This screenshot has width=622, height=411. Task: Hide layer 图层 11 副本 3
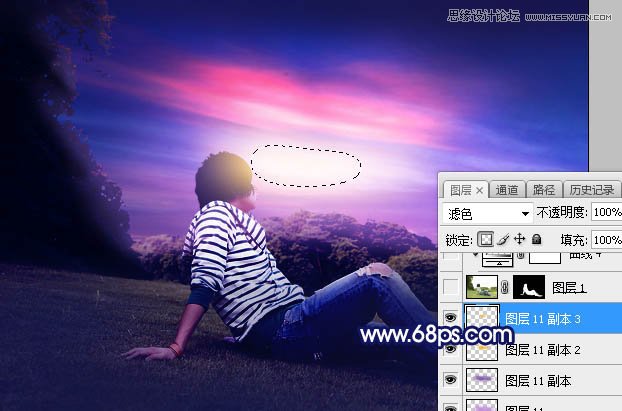[450, 317]
